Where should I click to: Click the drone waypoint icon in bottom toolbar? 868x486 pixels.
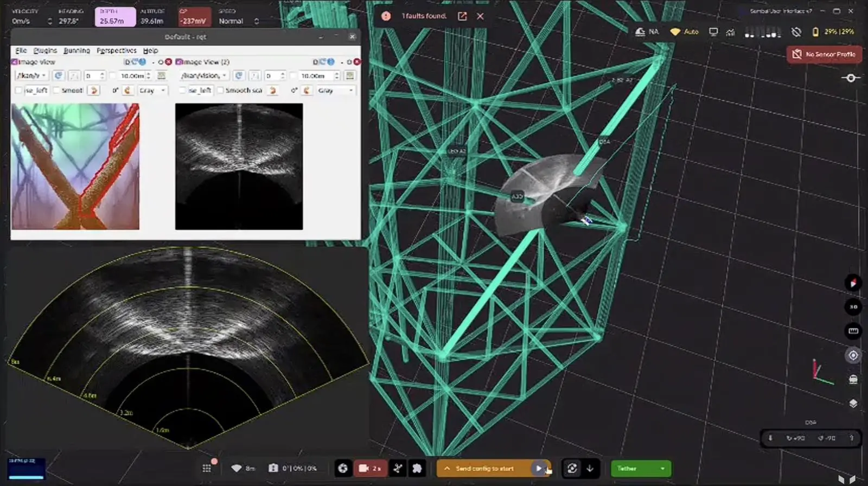coord(398,469)
